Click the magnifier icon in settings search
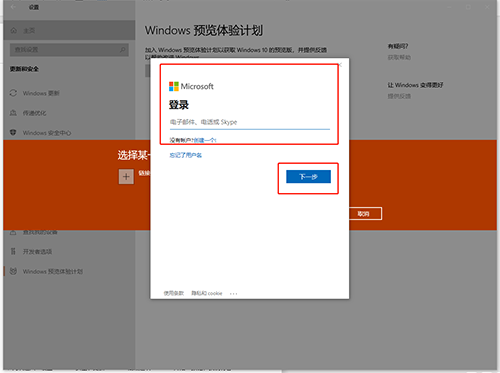This screenshot has height=373, width=500. (x=123, y=50)
